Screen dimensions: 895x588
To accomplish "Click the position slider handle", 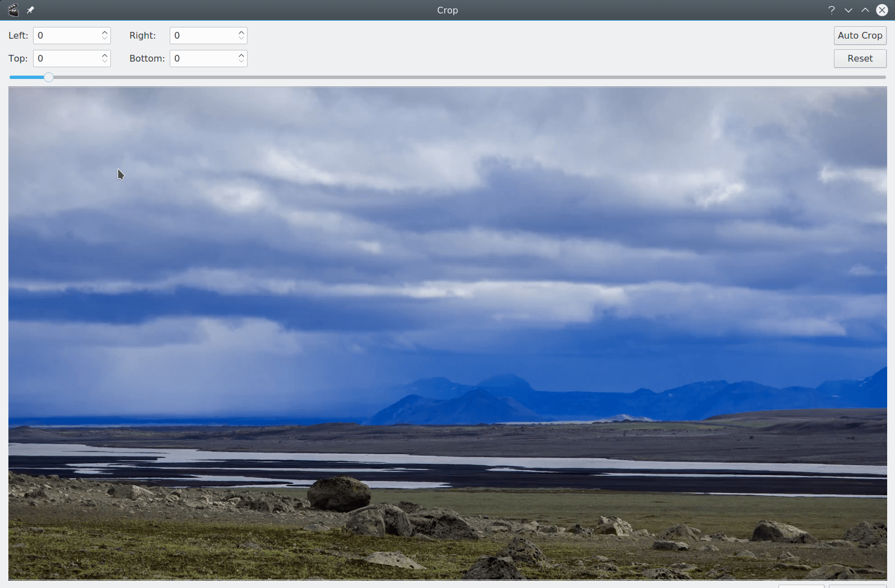I will 49,77.
